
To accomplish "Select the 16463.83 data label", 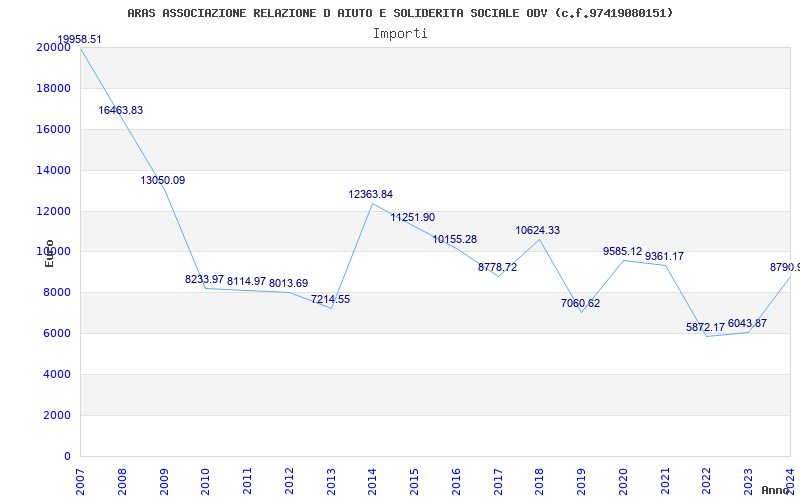I will coord(120,110).
